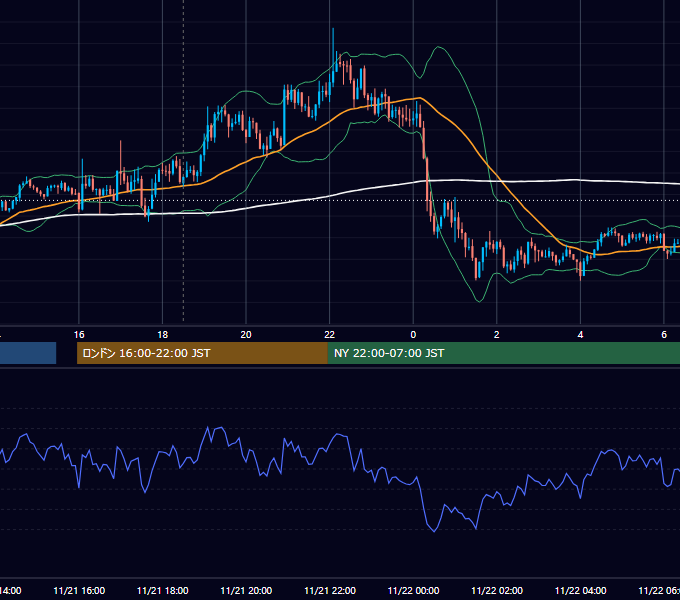
Task: Click the blue session bar before London
Action: [x=28, y=353]
